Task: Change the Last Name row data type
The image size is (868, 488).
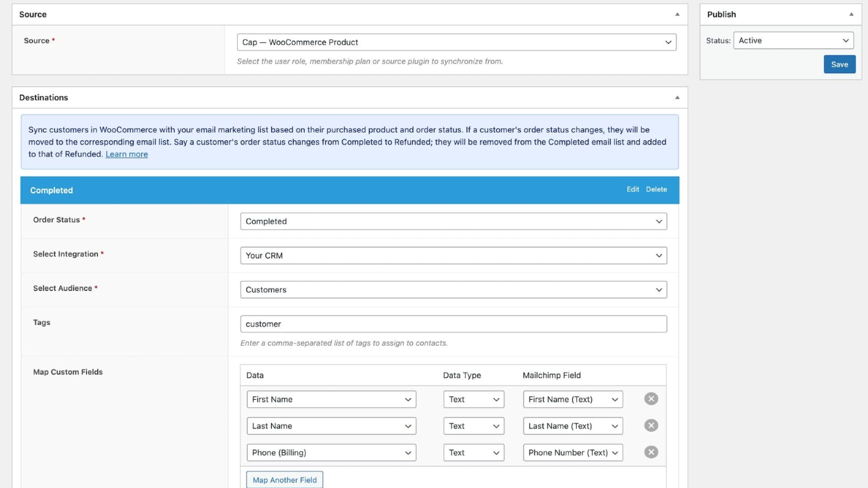Action: (x=473, y=426)
